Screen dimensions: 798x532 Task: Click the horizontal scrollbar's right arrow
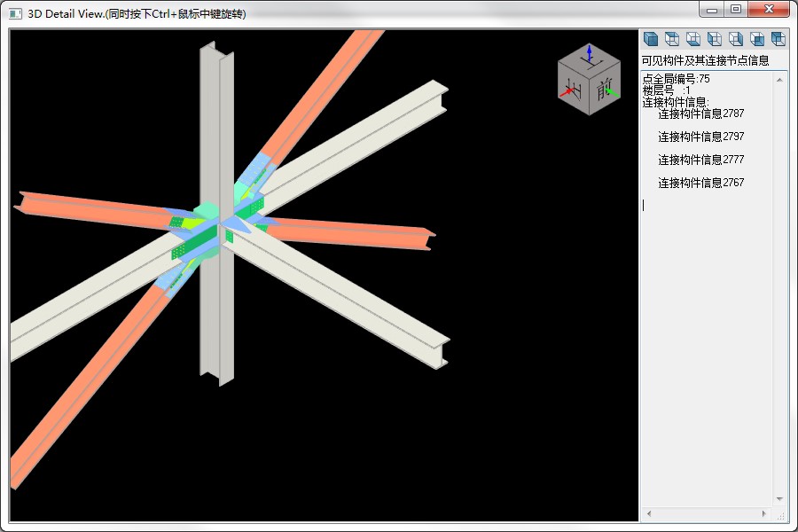pos(764,513)
